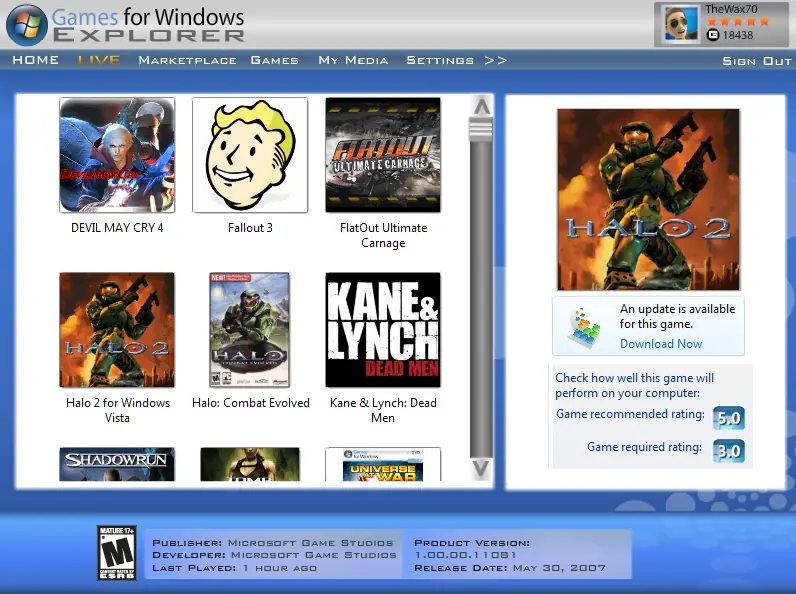Screen dimensions: 796x594
Task: Click the Windows update package icon
Action: click(x=585, y=328)
